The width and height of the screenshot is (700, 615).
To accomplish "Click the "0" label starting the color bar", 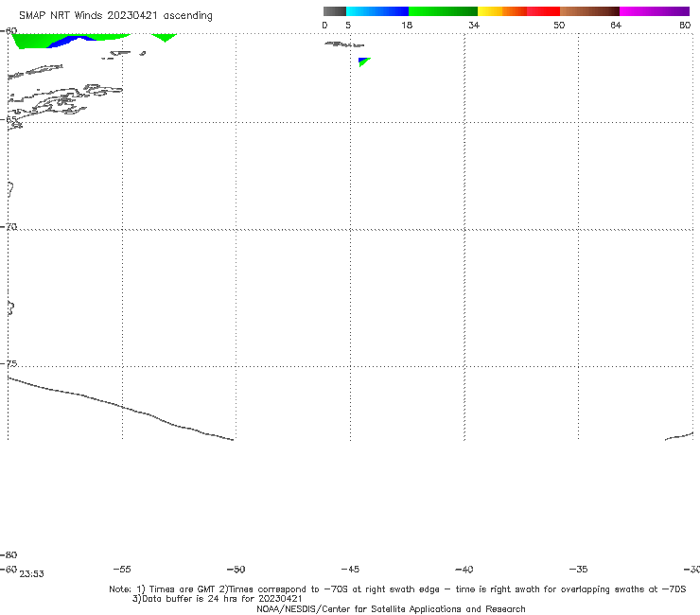I will [324, 25].
